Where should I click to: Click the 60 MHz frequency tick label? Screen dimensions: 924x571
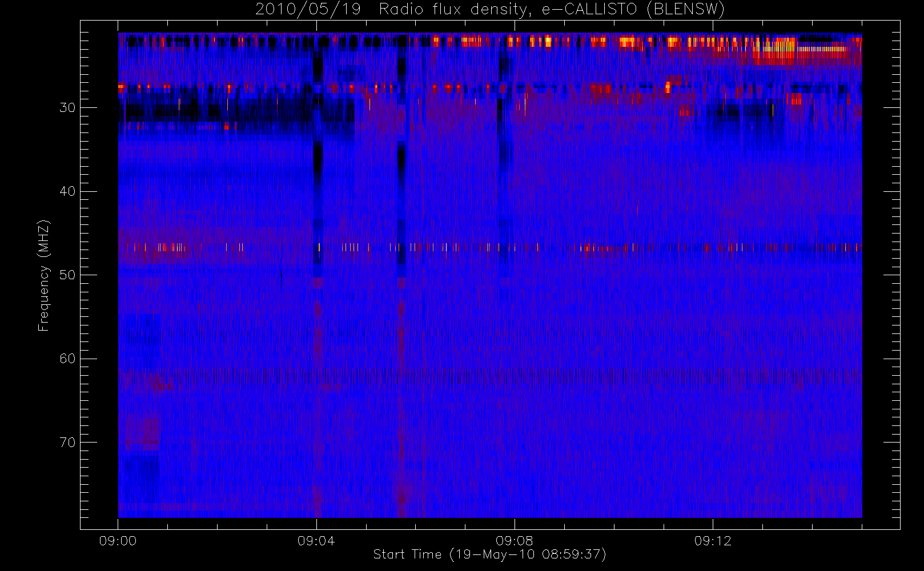(x=67, y=359)
